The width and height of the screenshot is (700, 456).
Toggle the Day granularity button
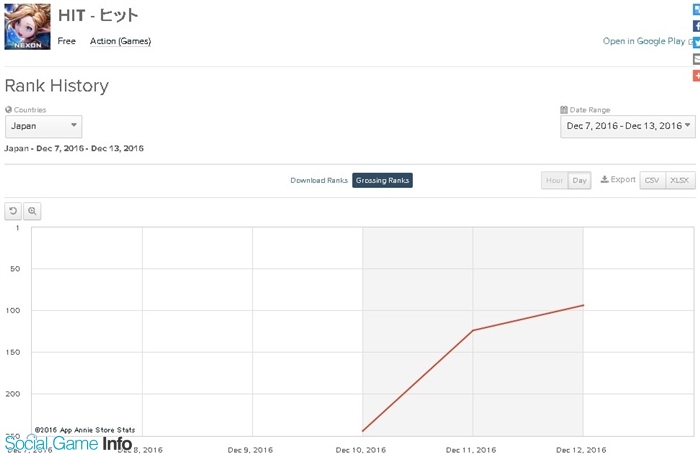(579, 180)
